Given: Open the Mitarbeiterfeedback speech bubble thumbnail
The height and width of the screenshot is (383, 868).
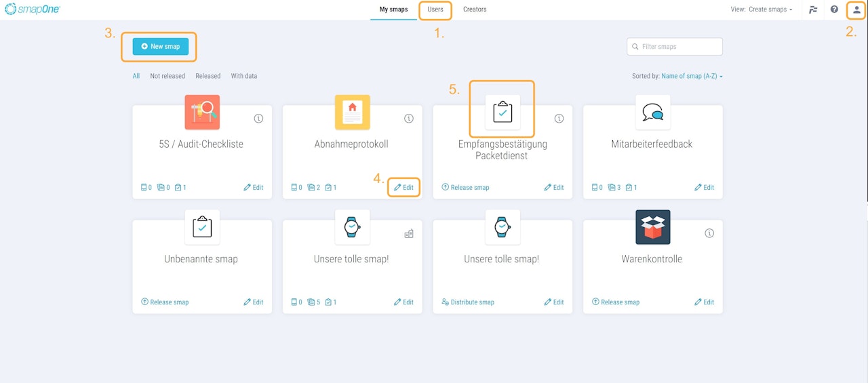Looking at the screenshot, I should pyautogui.click(x=653, y=112).
